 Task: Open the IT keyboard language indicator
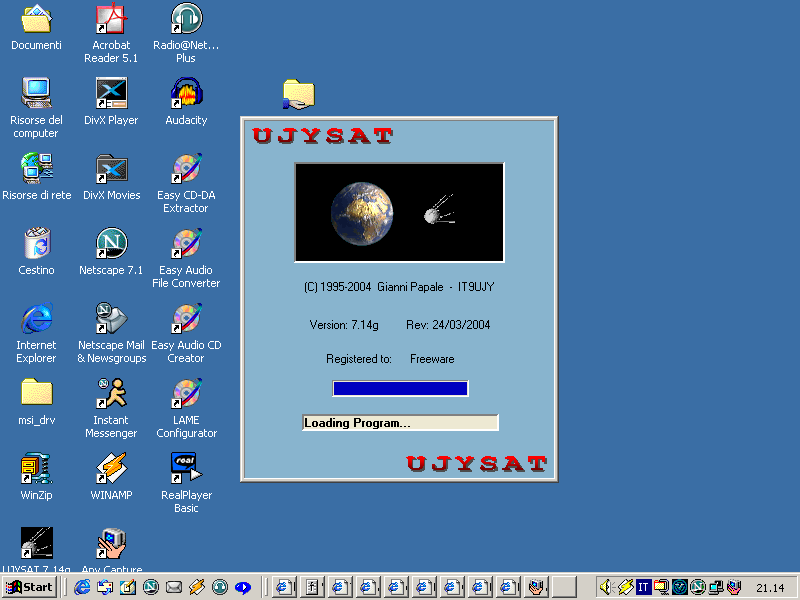[x=643, y=587]
